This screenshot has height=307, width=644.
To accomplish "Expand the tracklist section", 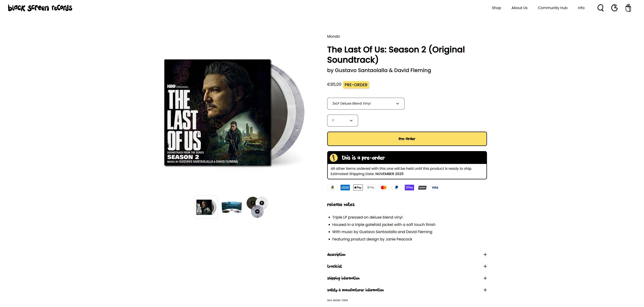I will click(x=407, y=266).
